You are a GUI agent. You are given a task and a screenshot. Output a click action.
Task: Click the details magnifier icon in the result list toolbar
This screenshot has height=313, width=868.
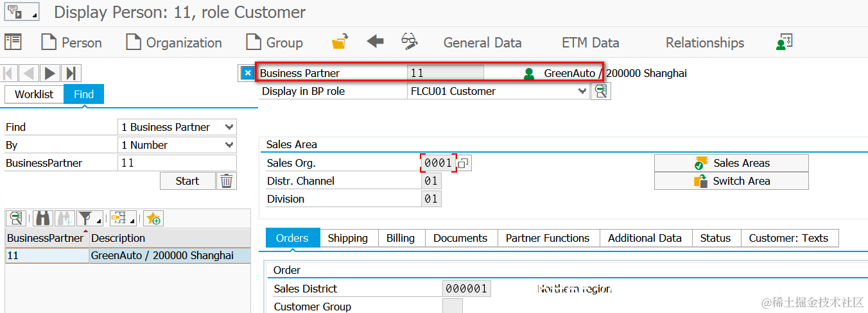[16, 218]
